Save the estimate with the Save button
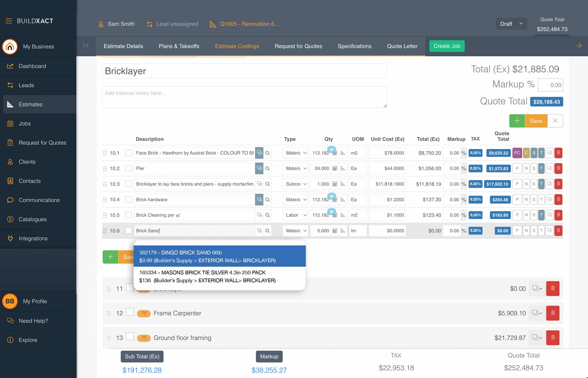Image resolution: width=588 pixels, height=378 pixels. 536,121
